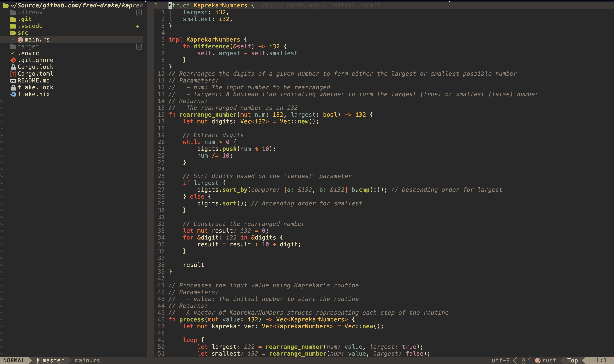Open Cargo.toml from the file tree
The image size is (614, 364).
pos(36,74)
